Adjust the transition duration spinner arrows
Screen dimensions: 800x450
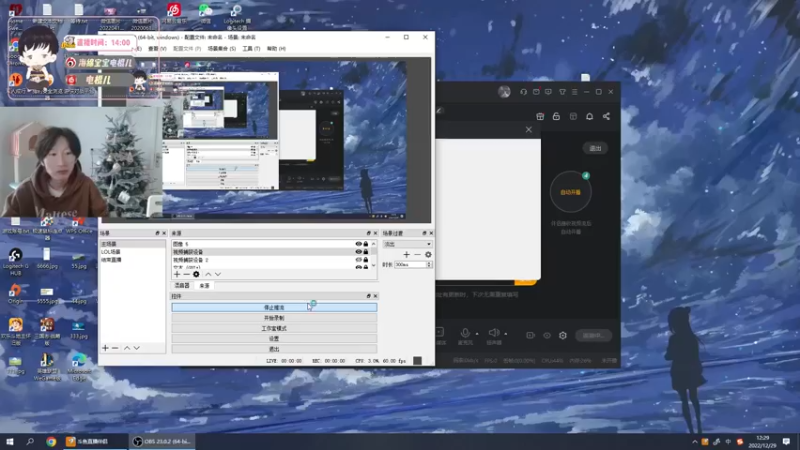(x=429, y=265)
